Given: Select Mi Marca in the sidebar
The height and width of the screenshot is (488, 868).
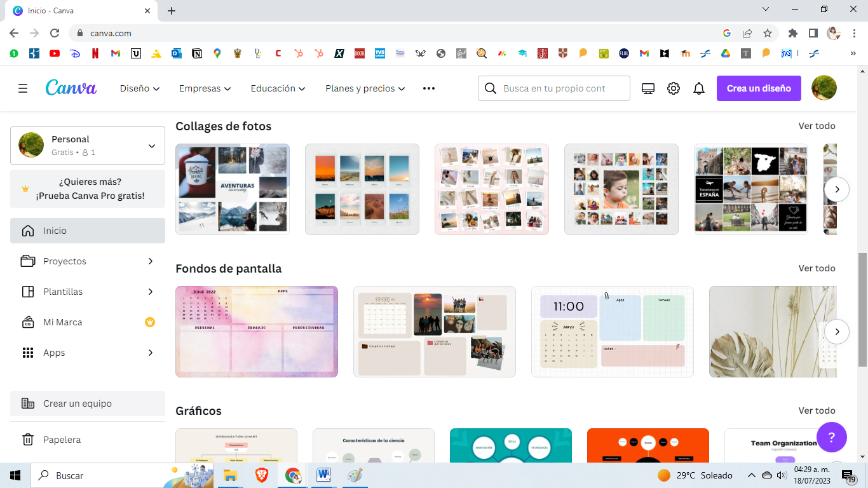Looking at the screenshot, I should 88,322.
